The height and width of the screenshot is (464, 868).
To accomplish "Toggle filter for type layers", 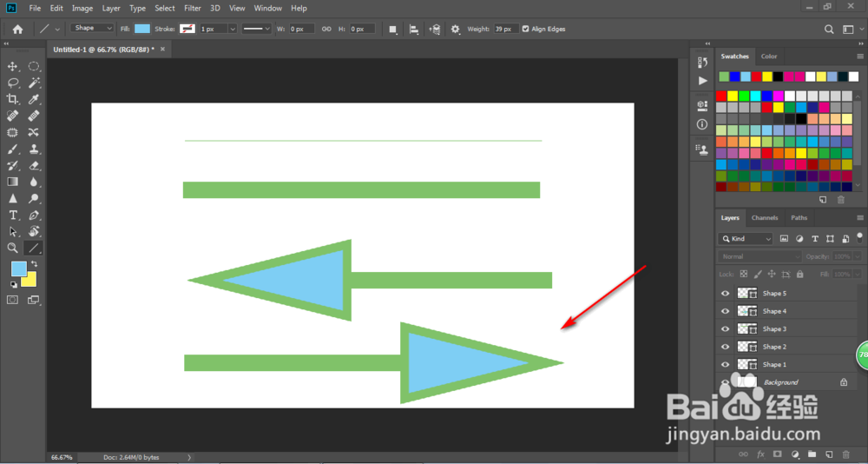I will (814, 239).
